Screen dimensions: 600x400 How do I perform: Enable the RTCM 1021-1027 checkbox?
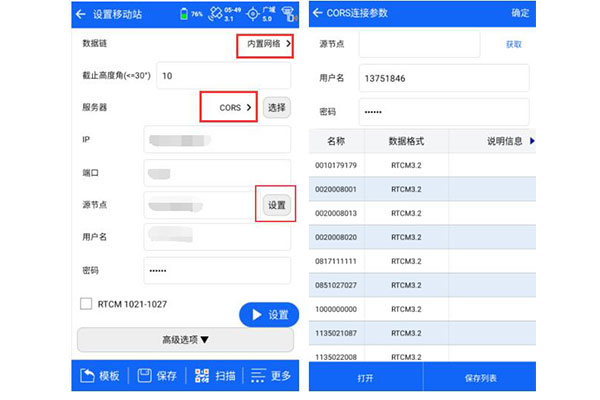pyautogui.click(x=85, y=302)
